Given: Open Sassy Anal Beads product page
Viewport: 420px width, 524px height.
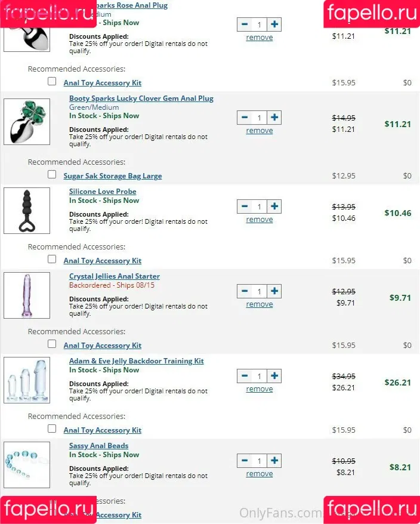Looking at the screenshot, I should [98, 446].
